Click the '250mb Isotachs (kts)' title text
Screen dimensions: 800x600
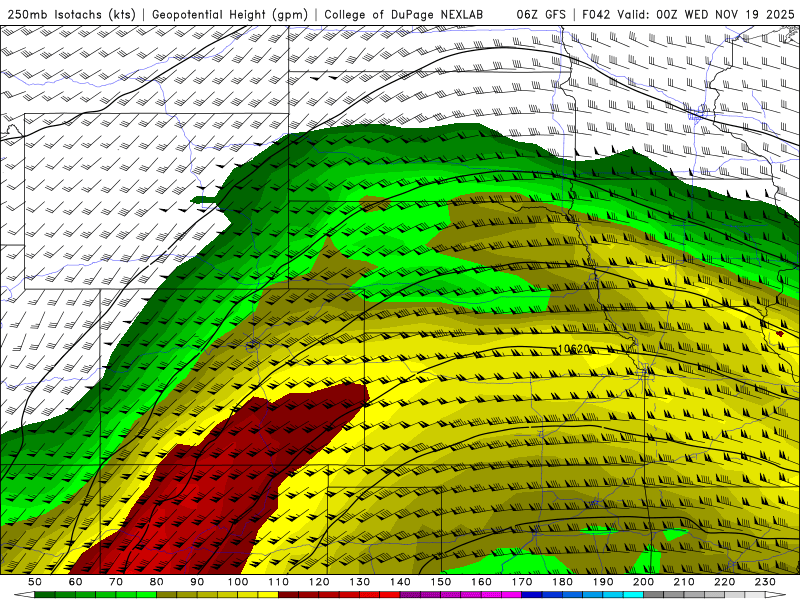(x=72, y=14)
